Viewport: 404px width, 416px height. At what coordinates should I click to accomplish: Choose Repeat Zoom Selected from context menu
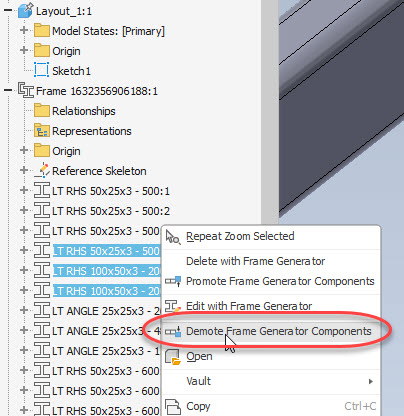271,236
